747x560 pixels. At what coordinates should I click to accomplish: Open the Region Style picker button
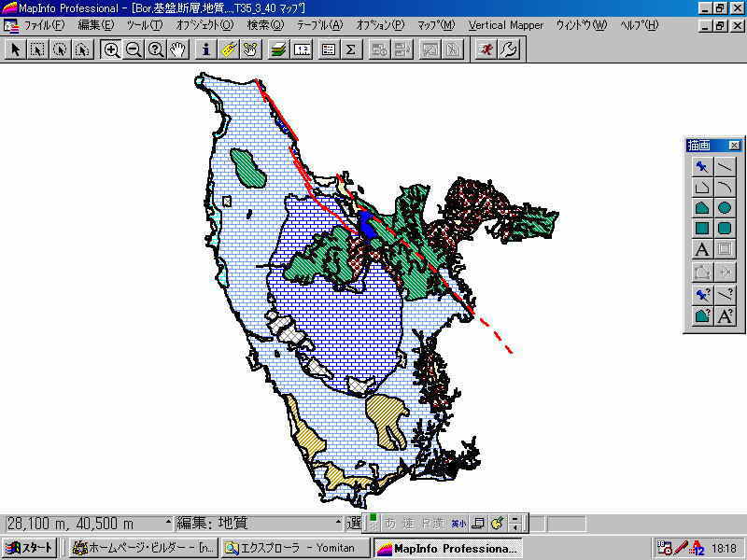pos(702,315)
